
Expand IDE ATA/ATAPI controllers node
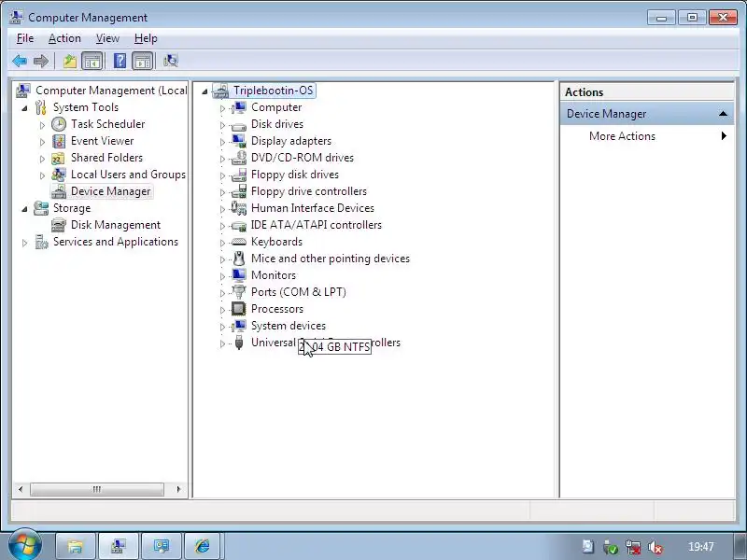[x=222, y=226]
